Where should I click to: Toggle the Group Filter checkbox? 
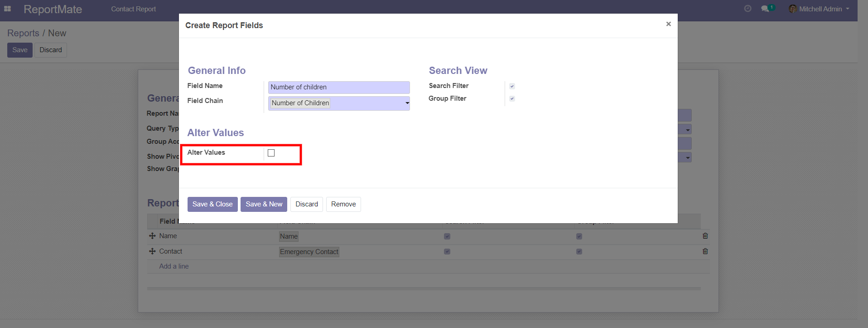pos(512,98)
